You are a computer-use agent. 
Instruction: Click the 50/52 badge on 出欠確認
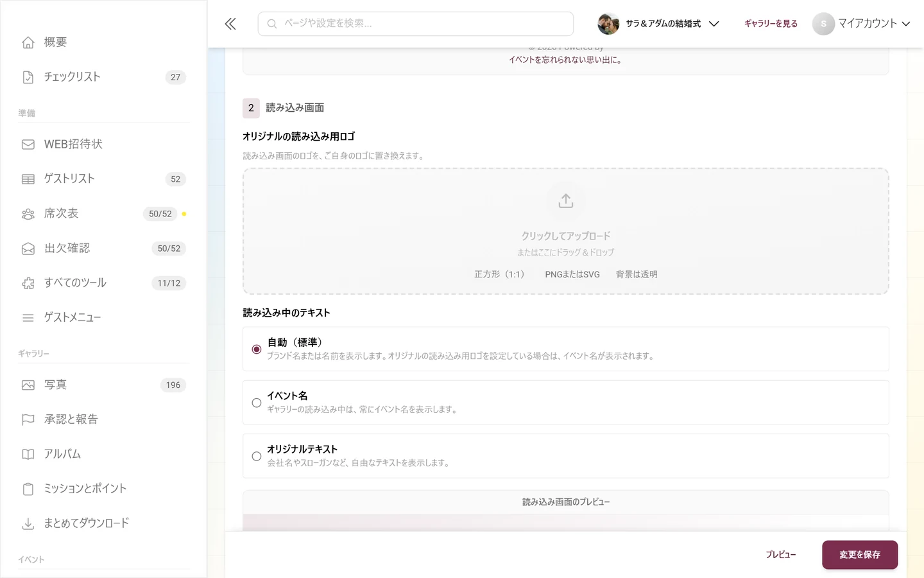pyautogui.click(x=169, y=249)
